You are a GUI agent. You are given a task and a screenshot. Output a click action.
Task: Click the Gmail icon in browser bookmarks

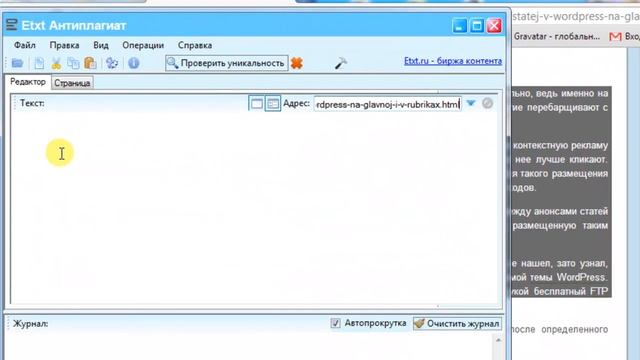point(615,37)
